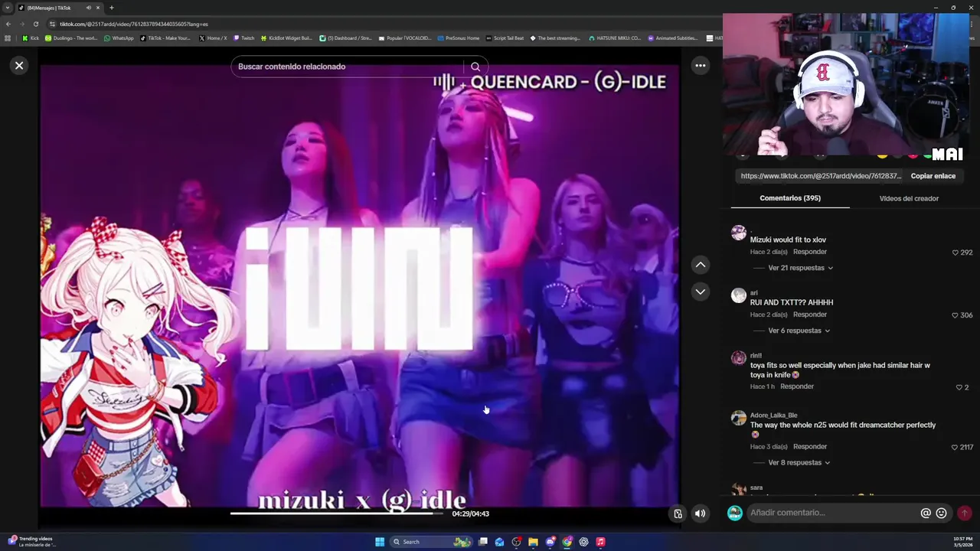
Task: Click the video progress bar
Action: 337,514
